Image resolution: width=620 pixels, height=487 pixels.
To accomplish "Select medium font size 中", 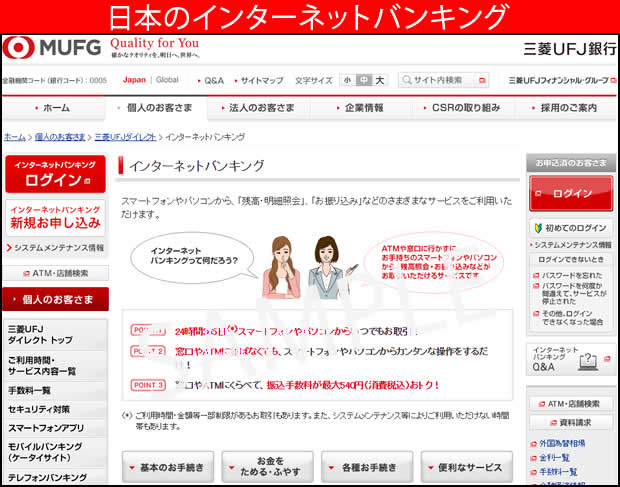I will 363,80.
